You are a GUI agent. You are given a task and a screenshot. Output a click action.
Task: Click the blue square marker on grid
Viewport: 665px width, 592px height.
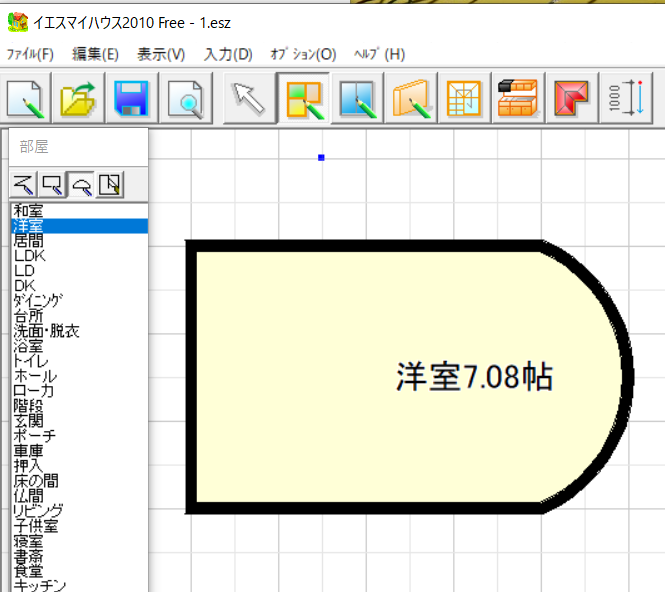(x=321, y=158)
